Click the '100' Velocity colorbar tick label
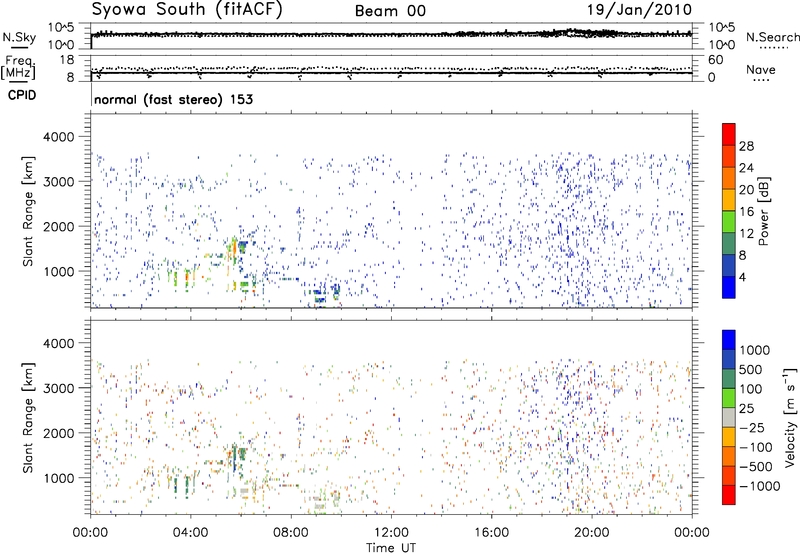 coord(751,389)
